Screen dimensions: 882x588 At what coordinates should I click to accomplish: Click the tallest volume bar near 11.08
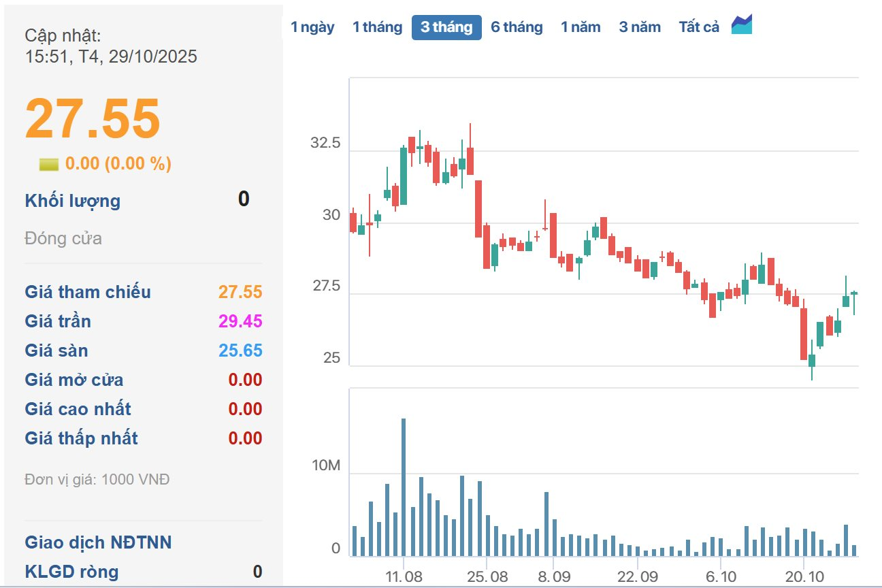tap(404, 487)
